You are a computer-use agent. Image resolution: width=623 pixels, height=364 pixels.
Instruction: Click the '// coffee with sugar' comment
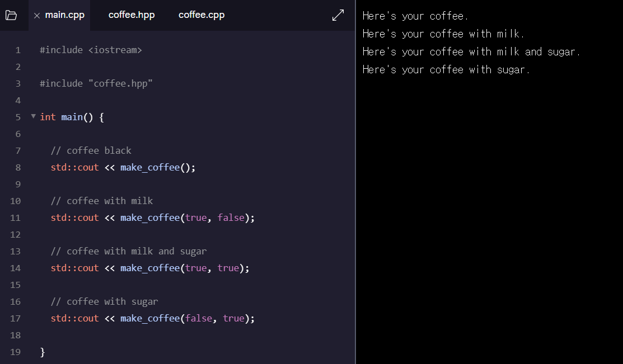105,302
